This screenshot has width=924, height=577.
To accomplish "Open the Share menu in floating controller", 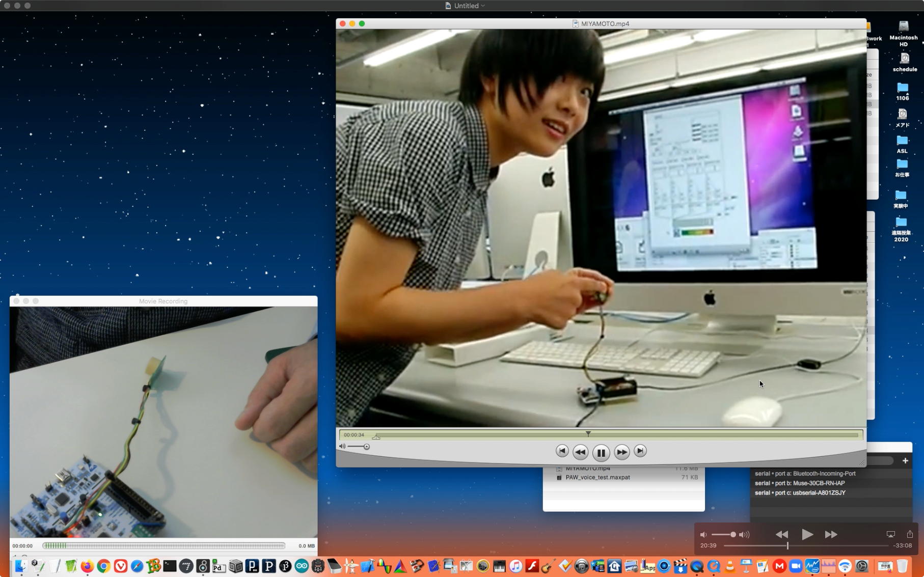I will (910, 534).
